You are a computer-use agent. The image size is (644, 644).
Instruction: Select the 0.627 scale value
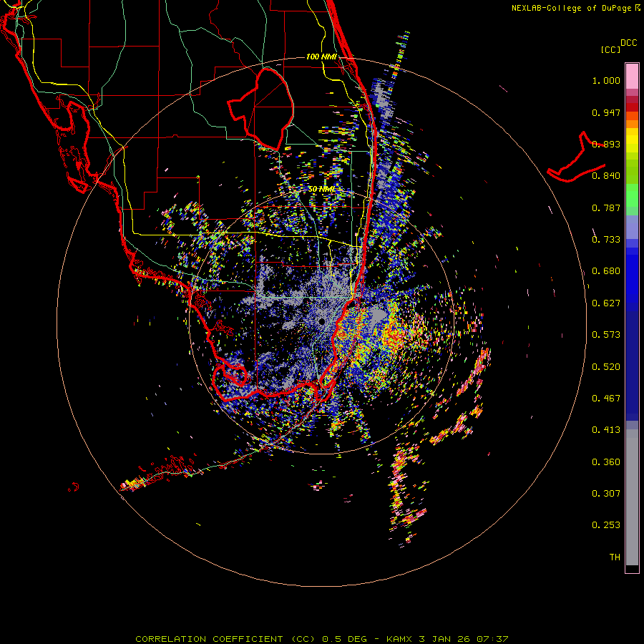coord(606,303)
